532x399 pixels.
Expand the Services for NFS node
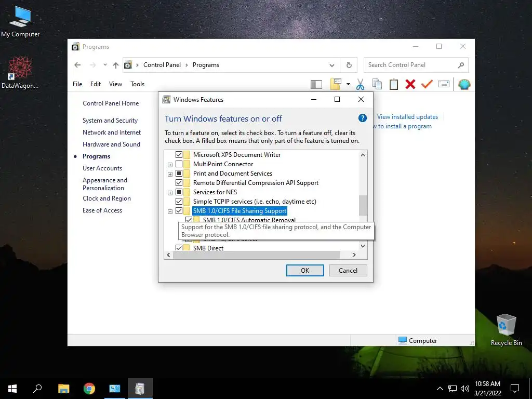[x=170, y=193]
